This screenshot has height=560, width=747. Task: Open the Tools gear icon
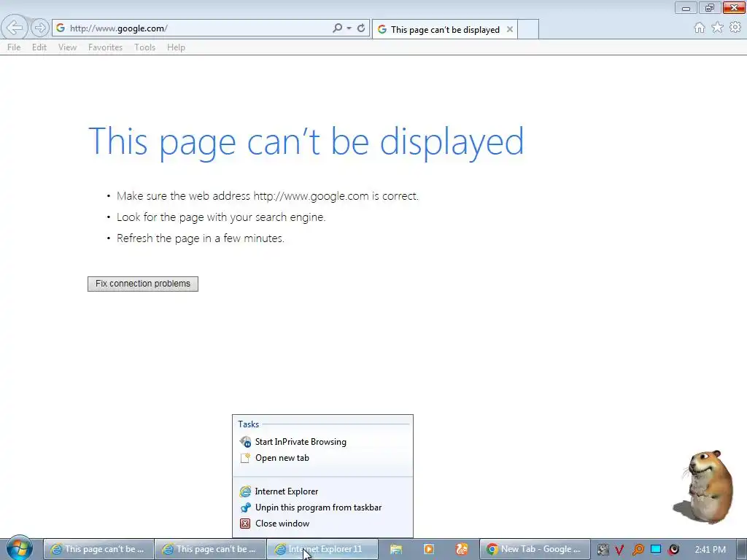click(x=735, y=28)
